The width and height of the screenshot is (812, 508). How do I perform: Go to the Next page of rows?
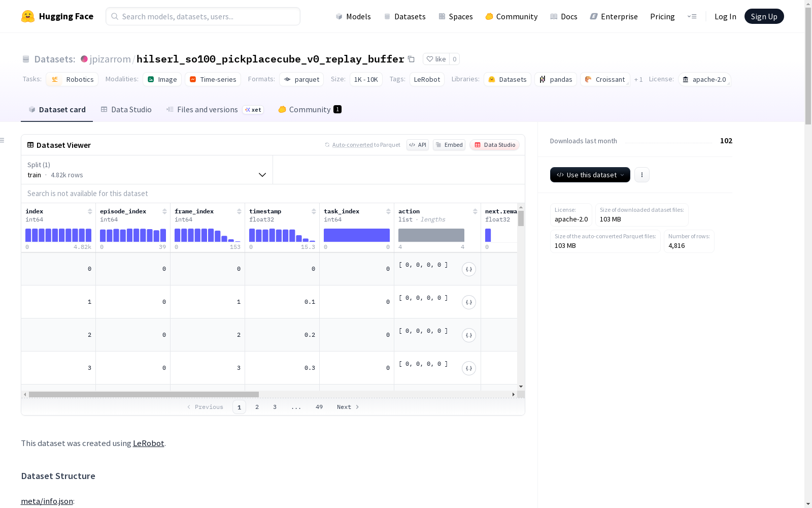click(348, 407)
